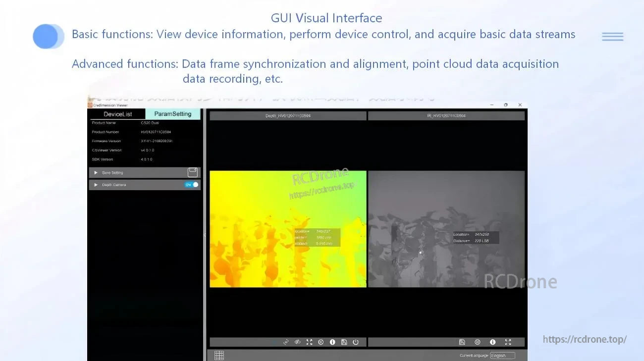Click the IR grayscale image
This screenshot has width=644, height=361.
(446, 229)
